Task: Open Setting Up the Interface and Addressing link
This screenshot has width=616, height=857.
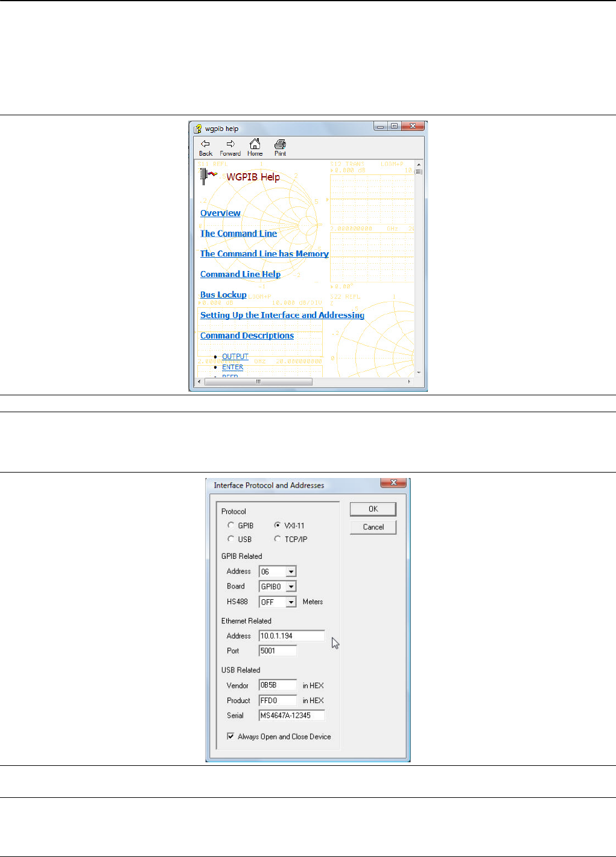Action: pos(282,315)
